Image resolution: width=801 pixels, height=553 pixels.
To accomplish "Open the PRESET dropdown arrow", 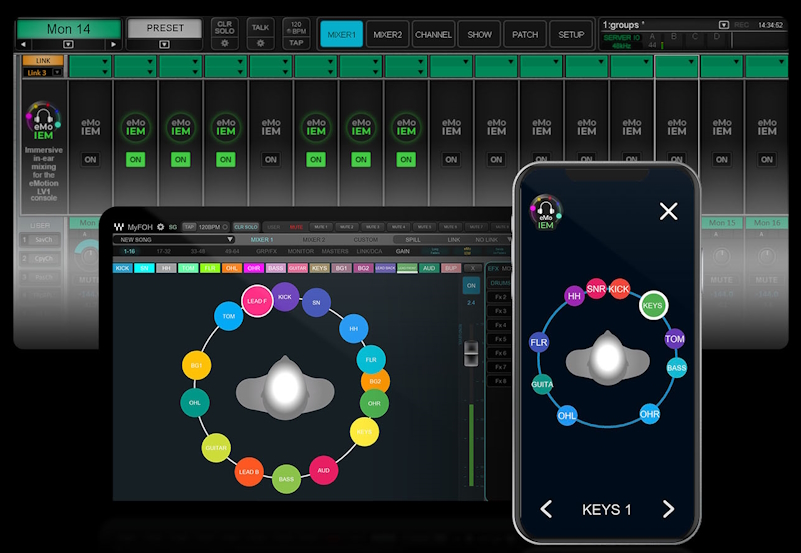I will (165, 44).
